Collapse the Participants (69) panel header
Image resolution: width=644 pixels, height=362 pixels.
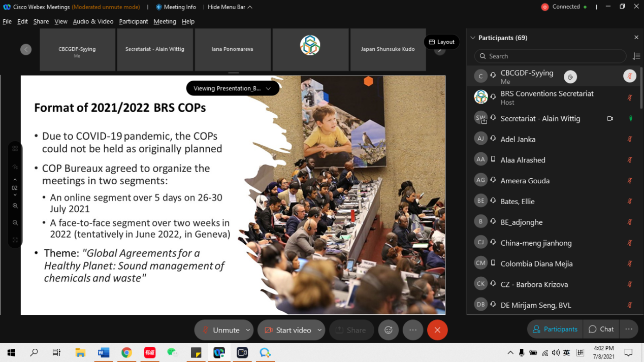pyautogui.click(x=473, y=38)
